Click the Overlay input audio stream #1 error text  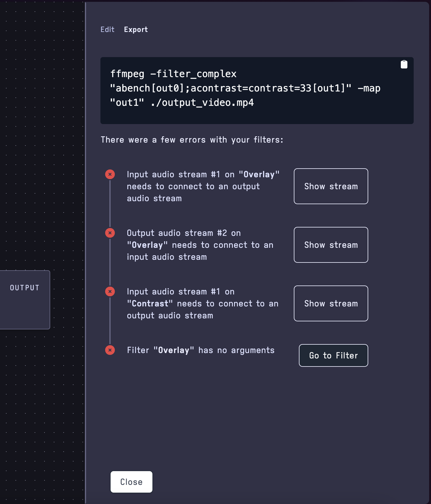pyautogui.click(x=203, y=186)
